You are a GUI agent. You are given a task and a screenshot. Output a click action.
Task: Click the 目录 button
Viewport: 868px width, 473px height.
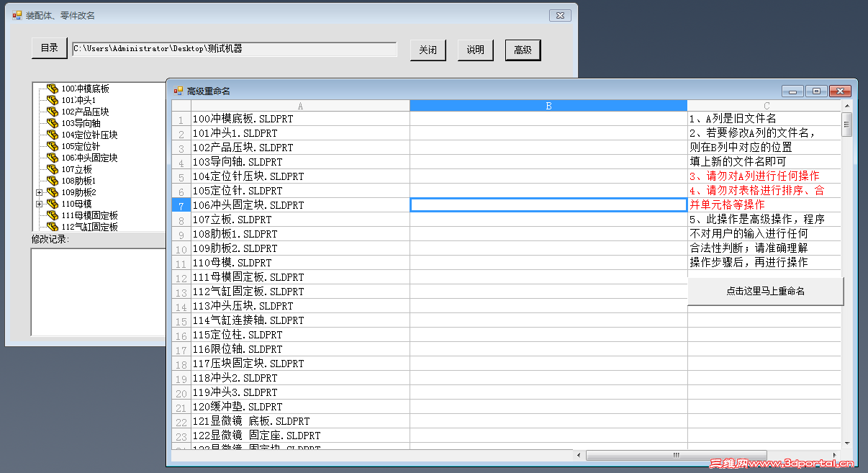pos(49,48)
